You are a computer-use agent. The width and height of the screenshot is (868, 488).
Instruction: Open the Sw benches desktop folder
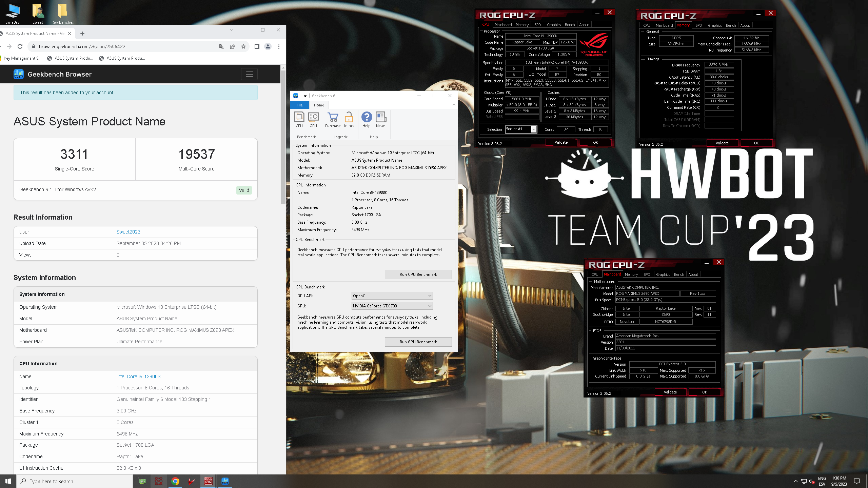(x=63, y=14)
